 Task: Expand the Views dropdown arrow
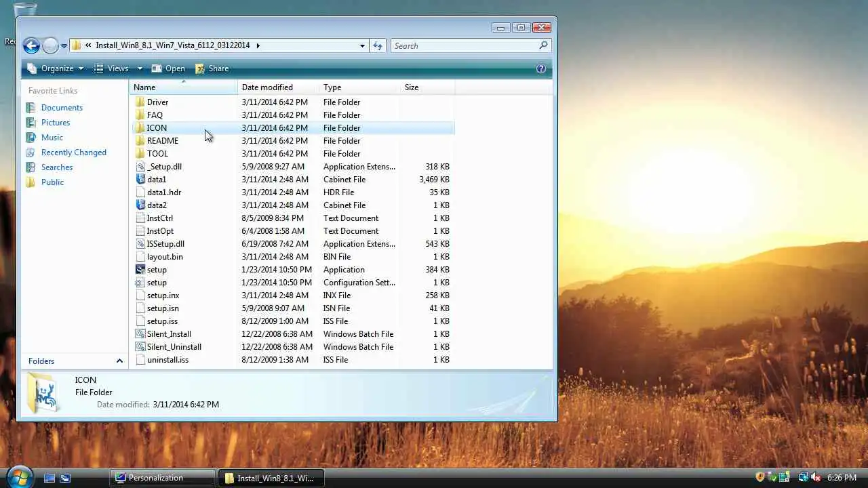(x=140, y=68)
